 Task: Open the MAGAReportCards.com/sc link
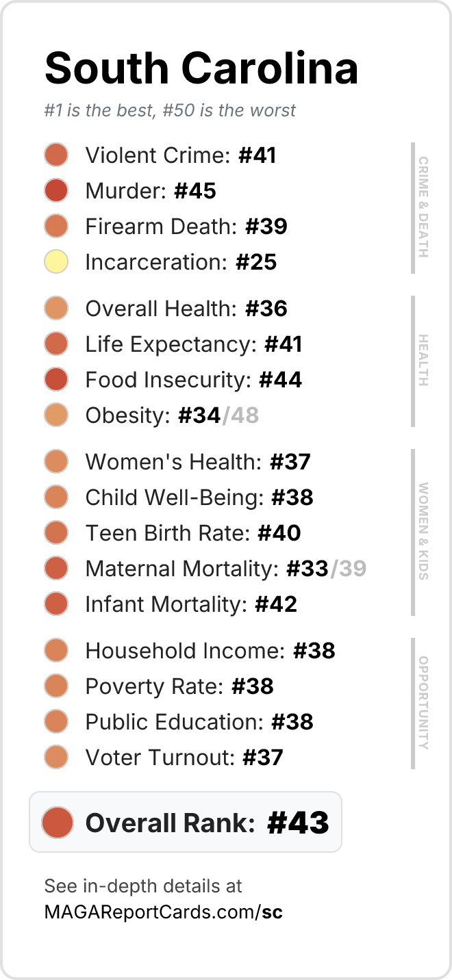tap(164, 912)
